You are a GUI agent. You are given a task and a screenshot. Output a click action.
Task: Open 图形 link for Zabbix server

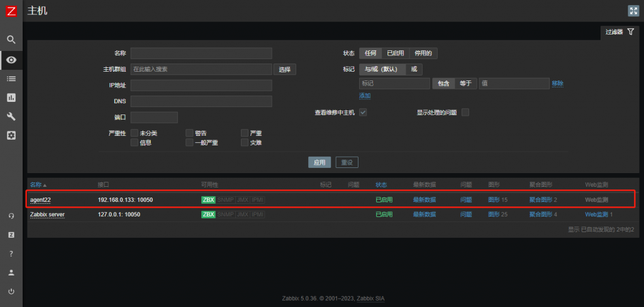[494, 215]
